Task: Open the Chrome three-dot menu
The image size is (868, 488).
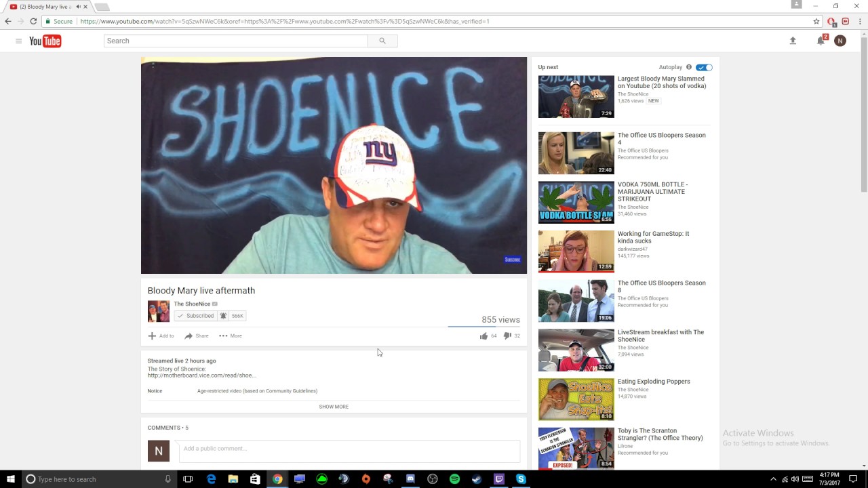Action: tap(859, 21)
